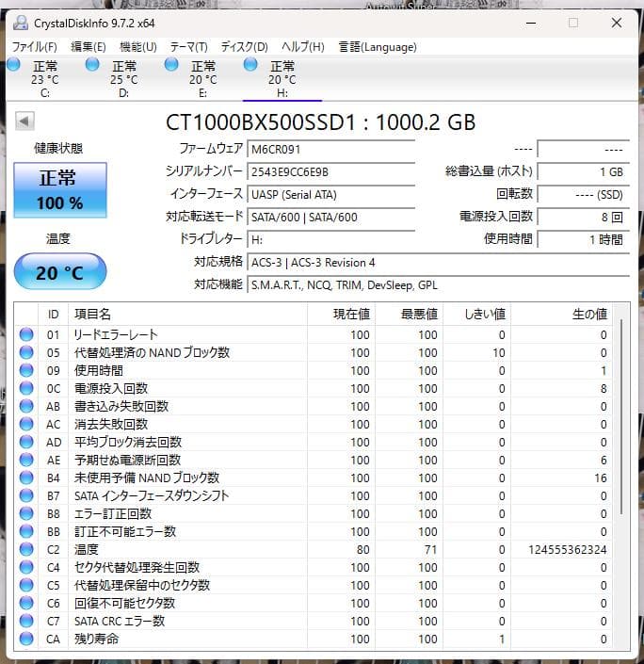Click the status orb for CA 残り寿命

pyautogui.click(x=26, y=639)
